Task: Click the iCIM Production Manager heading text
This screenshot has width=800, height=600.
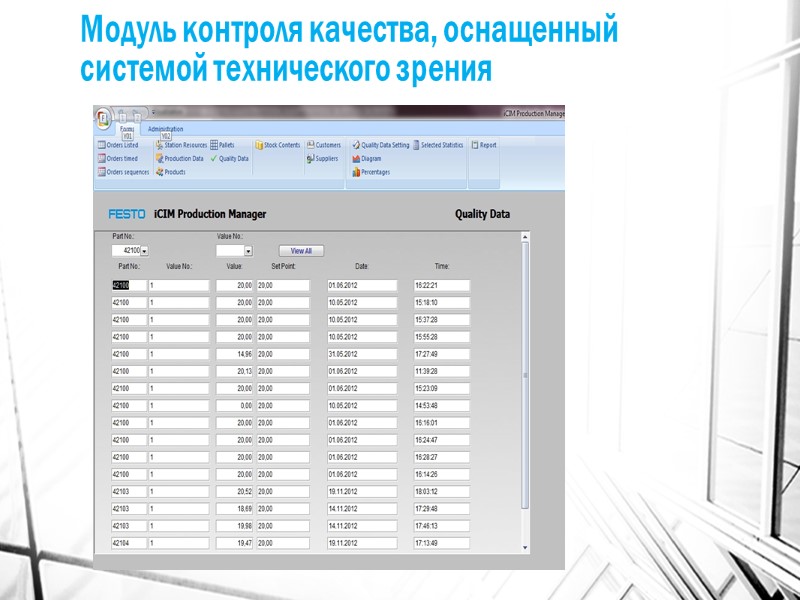Action: (210, 214)
